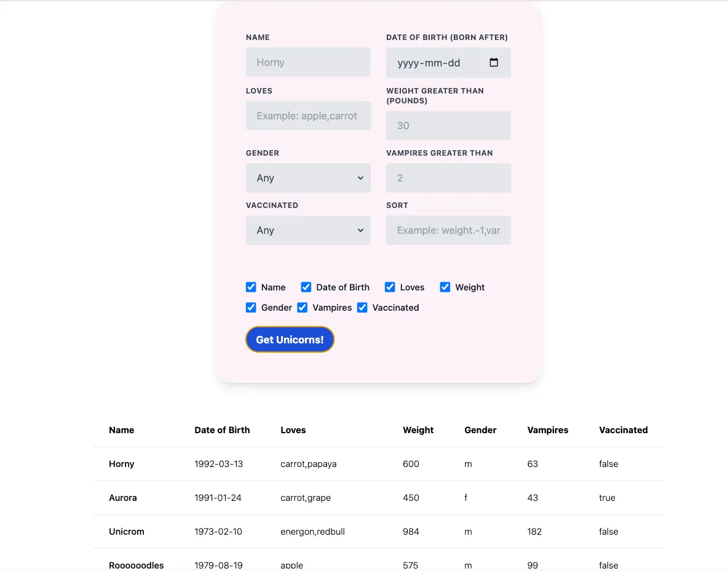Click the row for Unicrom
Image resolution: width=728 pixels, height=571 pixels.
[127, 531]
